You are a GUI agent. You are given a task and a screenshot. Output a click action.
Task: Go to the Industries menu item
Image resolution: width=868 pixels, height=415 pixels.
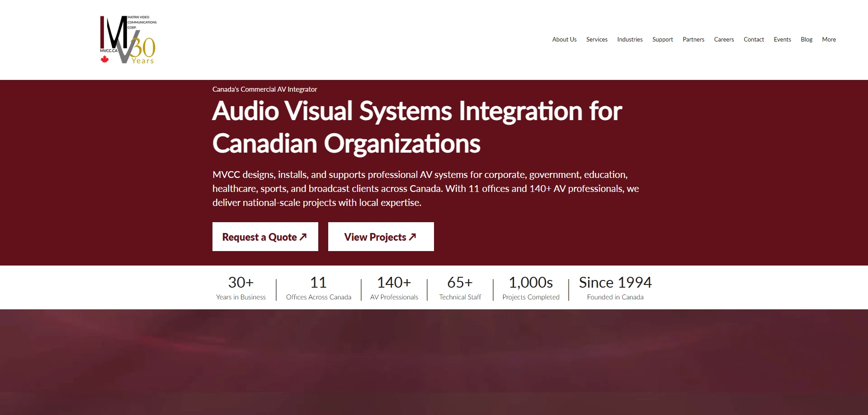[x=630, y=40]
